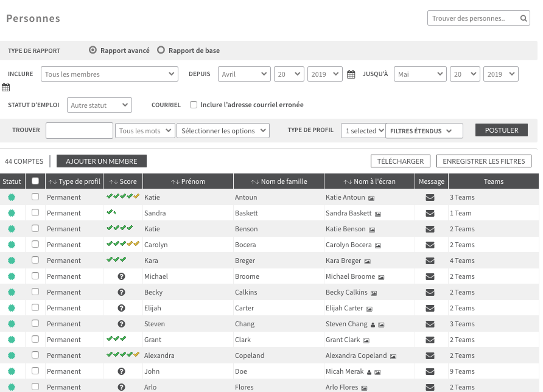
Task: Message Steven Chang via envelope icon
Action: click(x=430, y=324)
